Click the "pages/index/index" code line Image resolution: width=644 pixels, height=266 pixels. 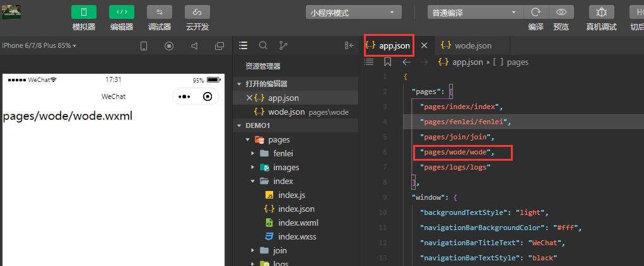(461, 107)
